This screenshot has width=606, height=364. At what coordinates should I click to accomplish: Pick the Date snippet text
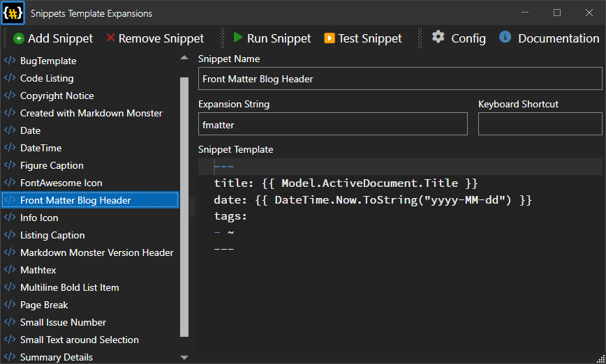click(30, 130)
